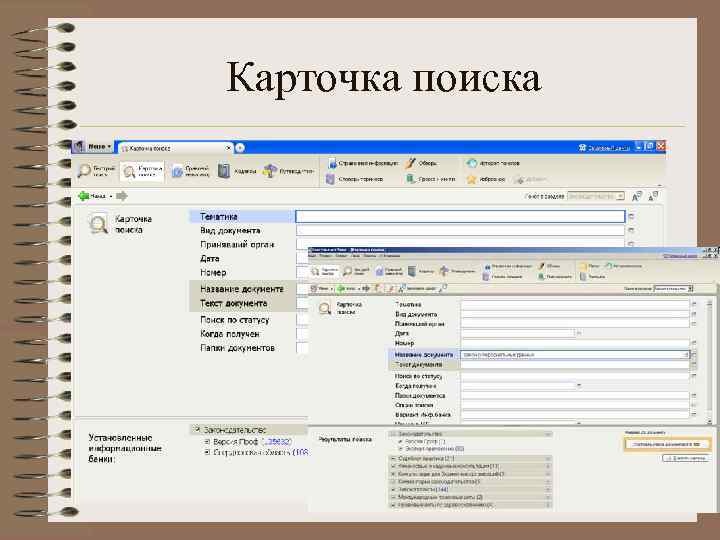
Task: Open Когда получен dropdown in front window
Action: click(x=579, y=386)
